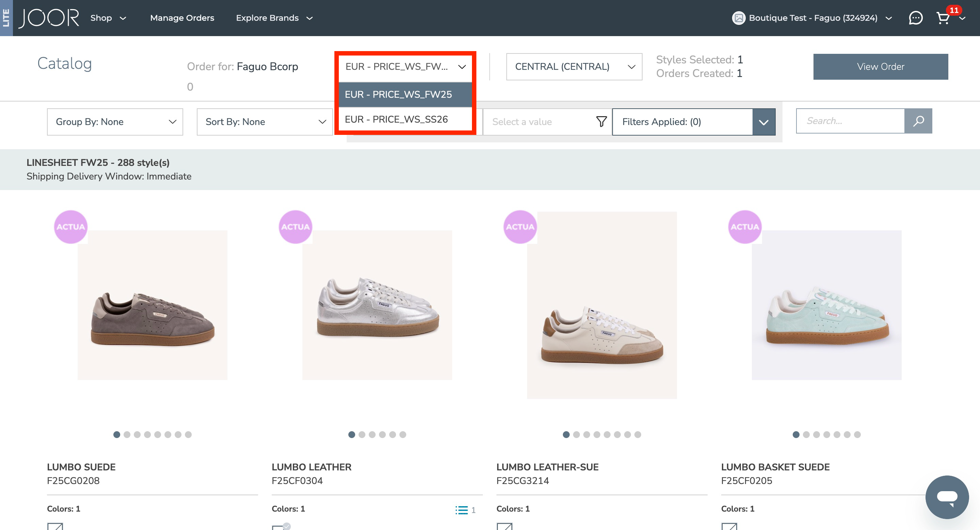Viewport: 980px width, 530px height.
Task: Click the cart count badge 11
Action: pyautogui.click(x=954, y=10)
